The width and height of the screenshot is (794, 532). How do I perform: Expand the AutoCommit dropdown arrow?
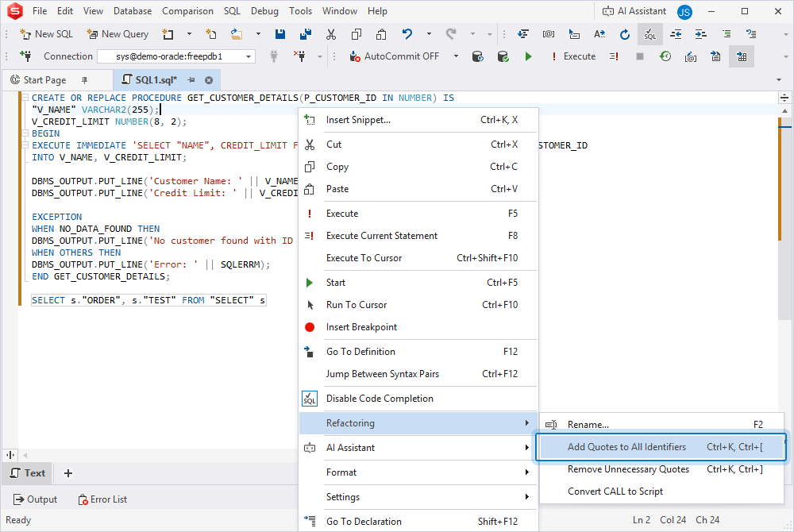pos(455,56)
